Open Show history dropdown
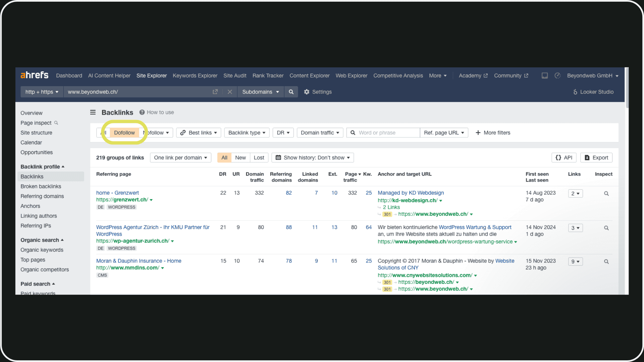Viewport: 644px width, 362px height. pos(313,158)
